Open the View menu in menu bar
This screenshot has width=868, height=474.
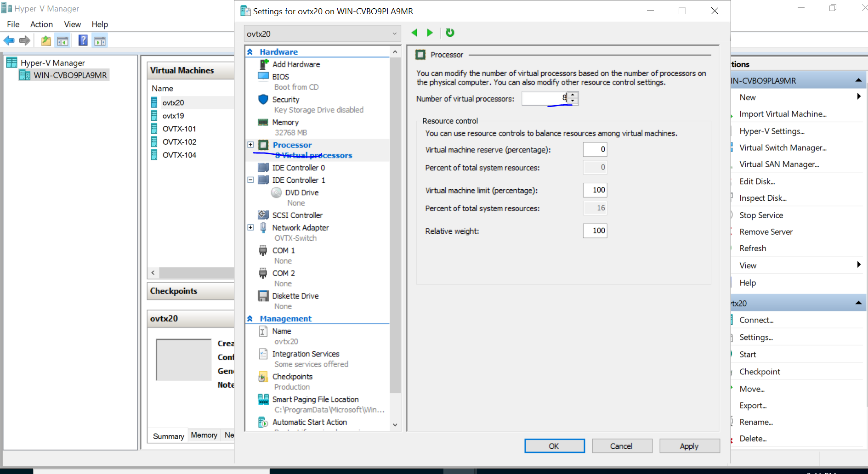(73, 24)
